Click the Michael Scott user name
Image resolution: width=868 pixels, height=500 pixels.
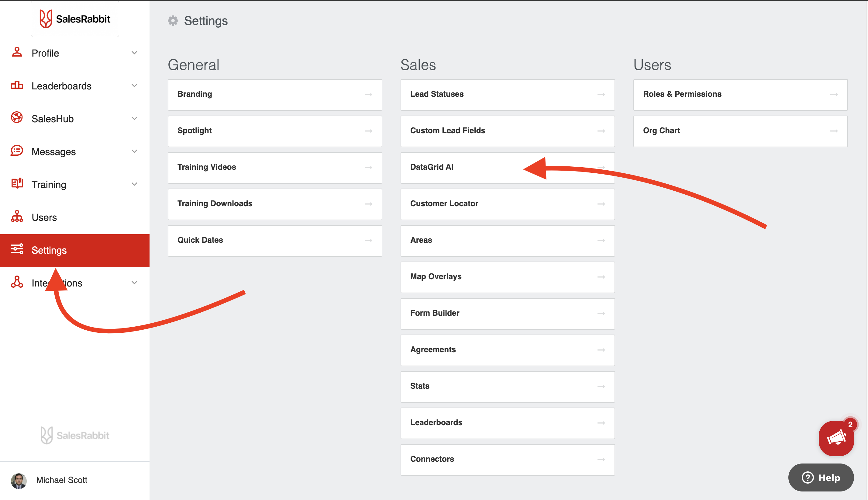coord(62,480)
